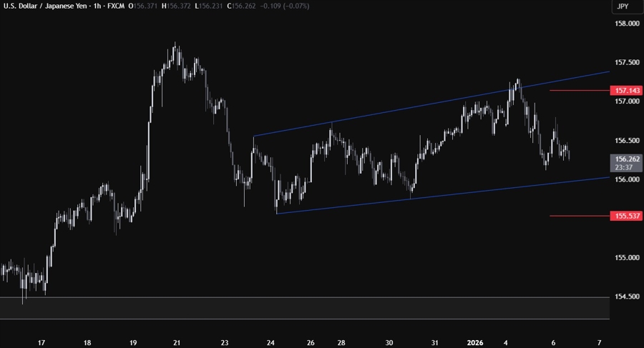Screen dimensions: 644x348
Task: Click the date label 30 on time axis
Action: point(389,343)
